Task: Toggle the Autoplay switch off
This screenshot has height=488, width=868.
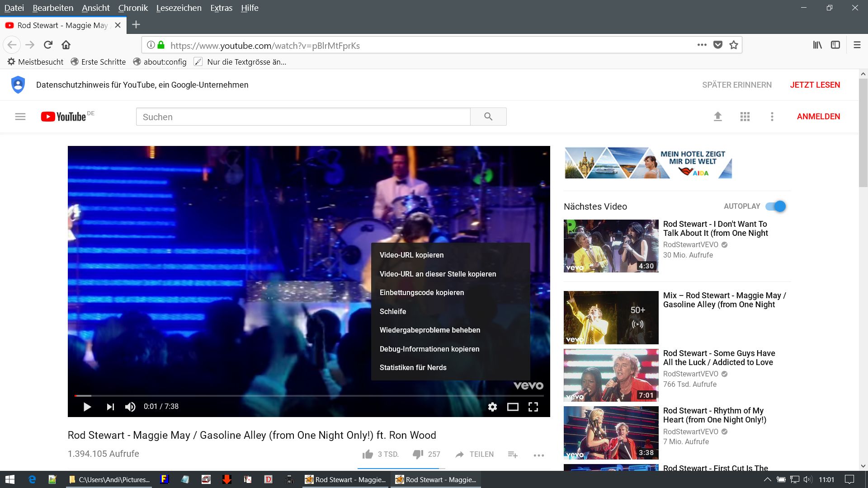Action: [x=776, y=206]
